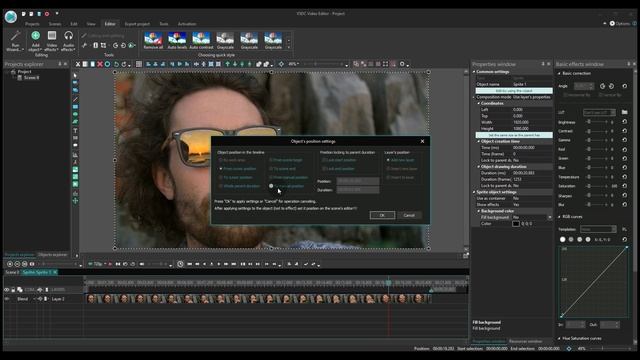
Task: Select 'Add new layer' radio button
Action: point(388,160)
